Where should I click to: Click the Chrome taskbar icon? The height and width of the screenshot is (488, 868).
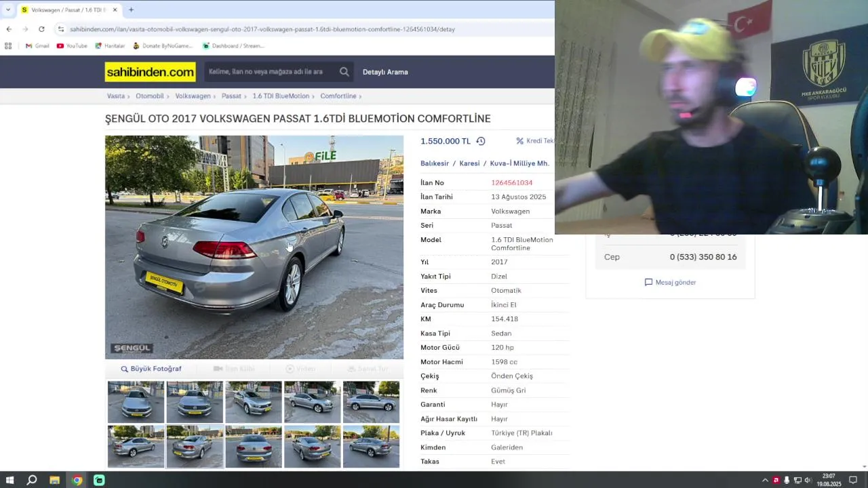click(77, 480)
